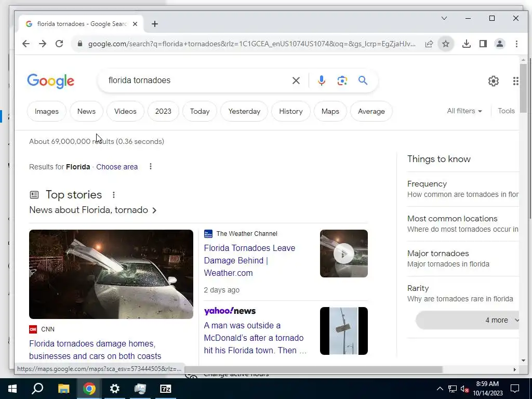This screenshot has height=399, width=532.
Task: Open Rarity topic
Action: 463,294
